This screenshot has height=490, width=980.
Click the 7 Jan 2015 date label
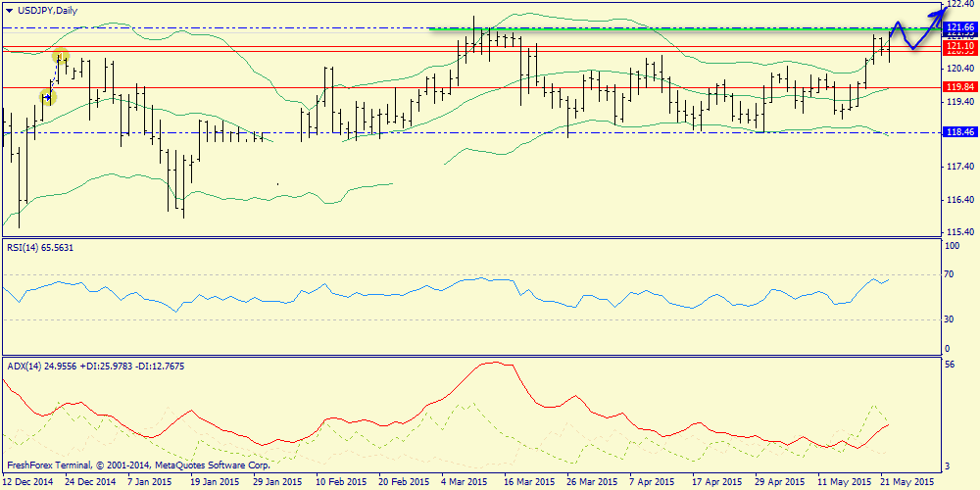pyautogui.click(x=149, y=482)
